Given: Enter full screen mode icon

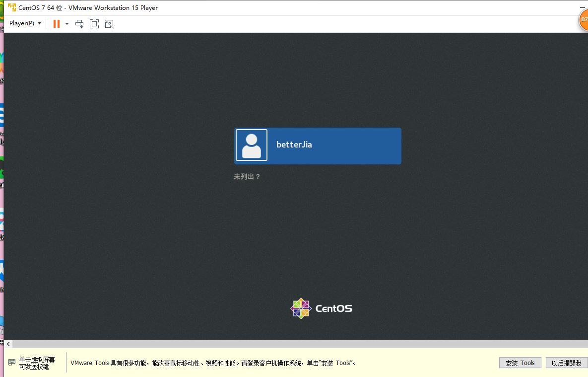Looking at the screenshot, I should [x=94, y=24].
